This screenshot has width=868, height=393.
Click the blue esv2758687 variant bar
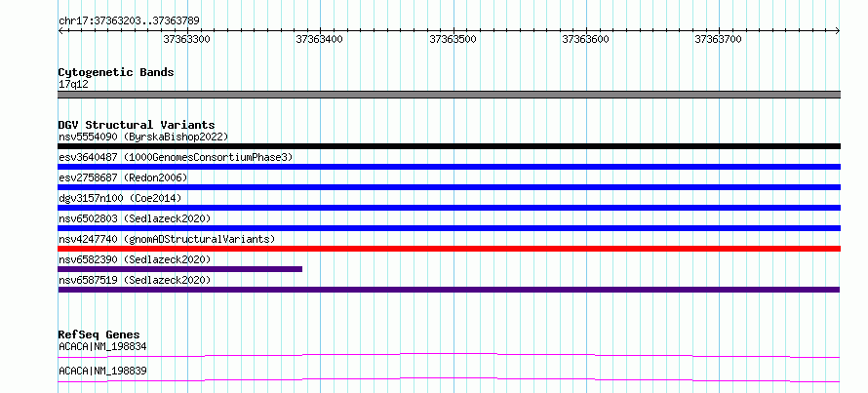[449, 187]
